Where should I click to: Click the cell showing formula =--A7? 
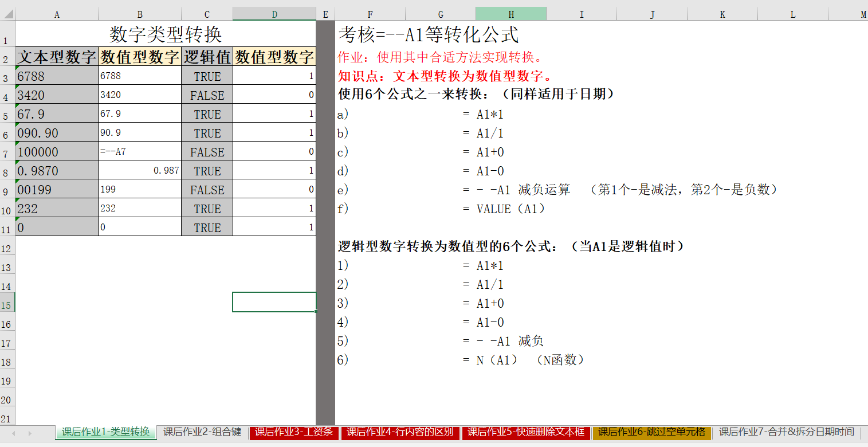(140, 151)
